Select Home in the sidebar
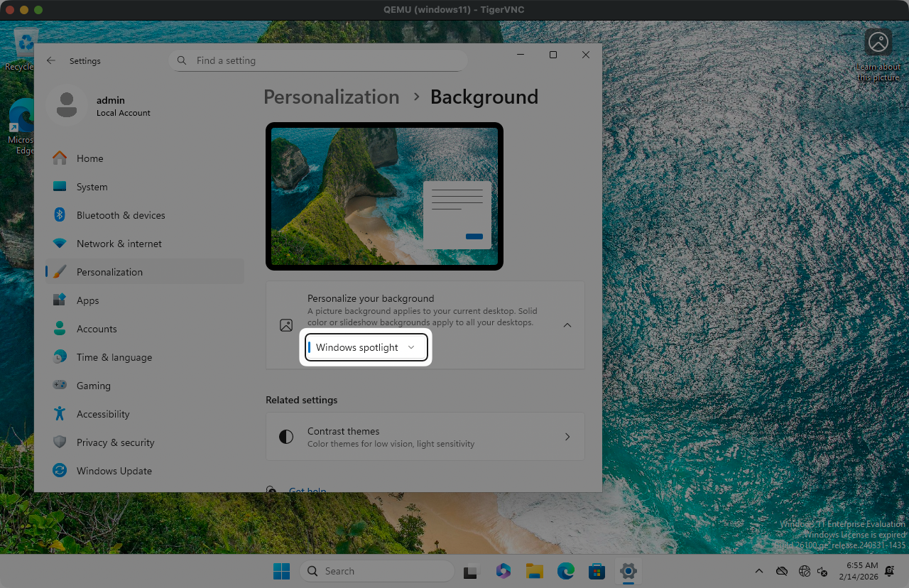The image size is (909, 588). pyautogui.click(x=89, y=158)
